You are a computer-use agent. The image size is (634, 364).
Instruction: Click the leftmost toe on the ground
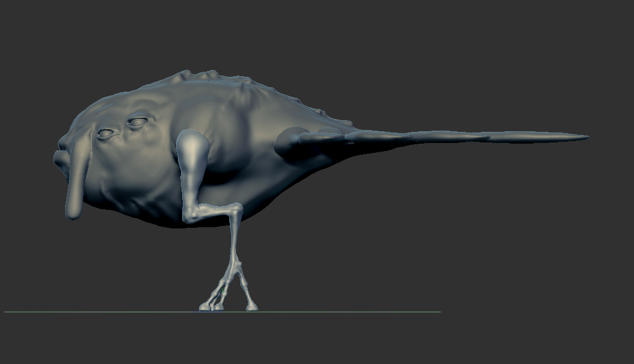[x=206, y=306]
